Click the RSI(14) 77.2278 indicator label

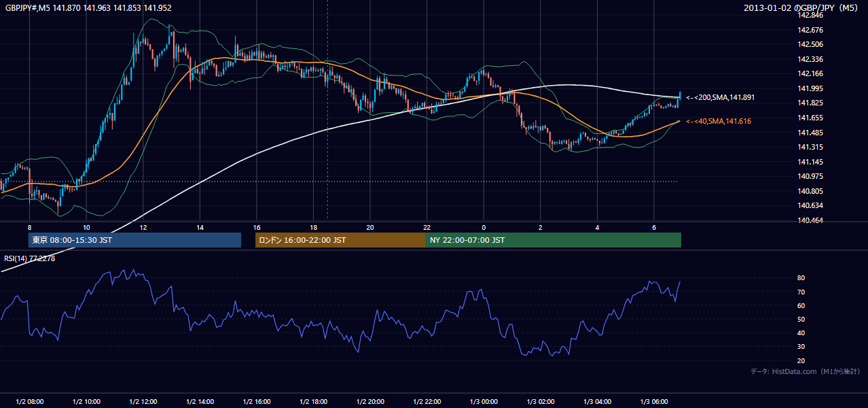pos(30,258)
